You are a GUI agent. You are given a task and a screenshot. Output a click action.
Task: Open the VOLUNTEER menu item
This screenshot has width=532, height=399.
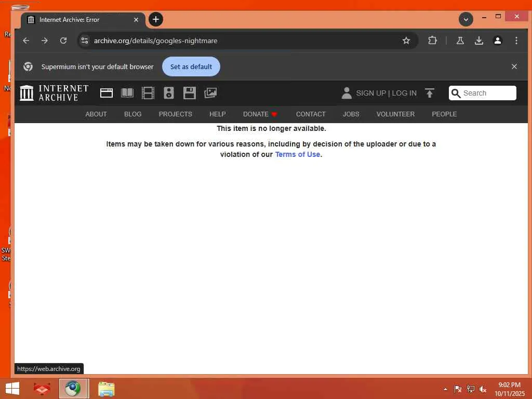[x=395, y=114]
